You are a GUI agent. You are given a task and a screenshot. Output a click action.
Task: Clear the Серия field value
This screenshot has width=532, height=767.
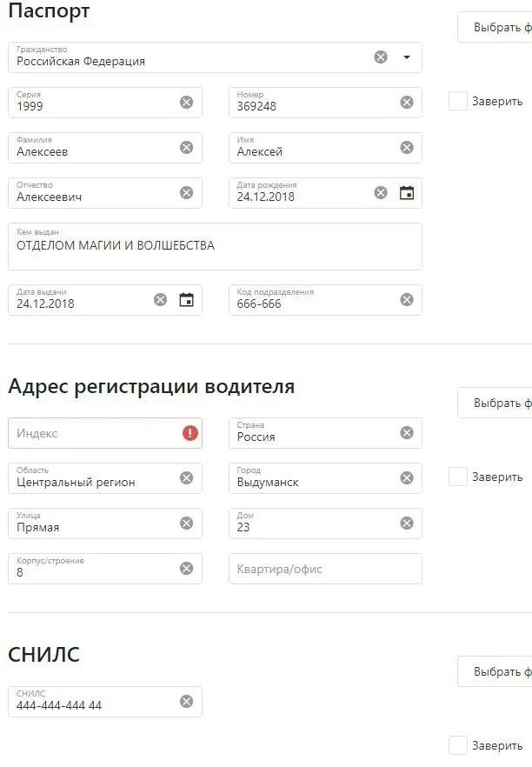pos(186,103)
